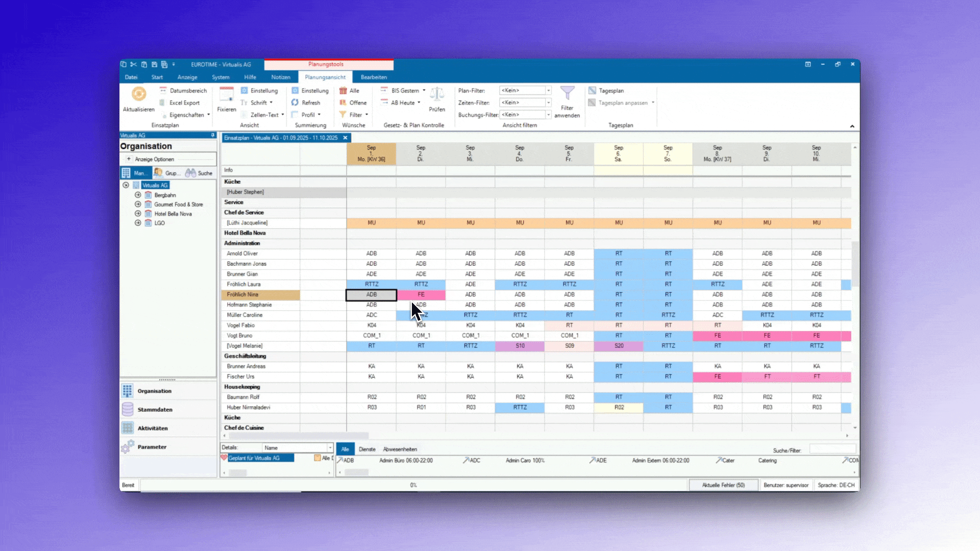Screen dimensions: 980x551
Task: Switch to the Bearbeiten ribbon tab
Action: 374,77
